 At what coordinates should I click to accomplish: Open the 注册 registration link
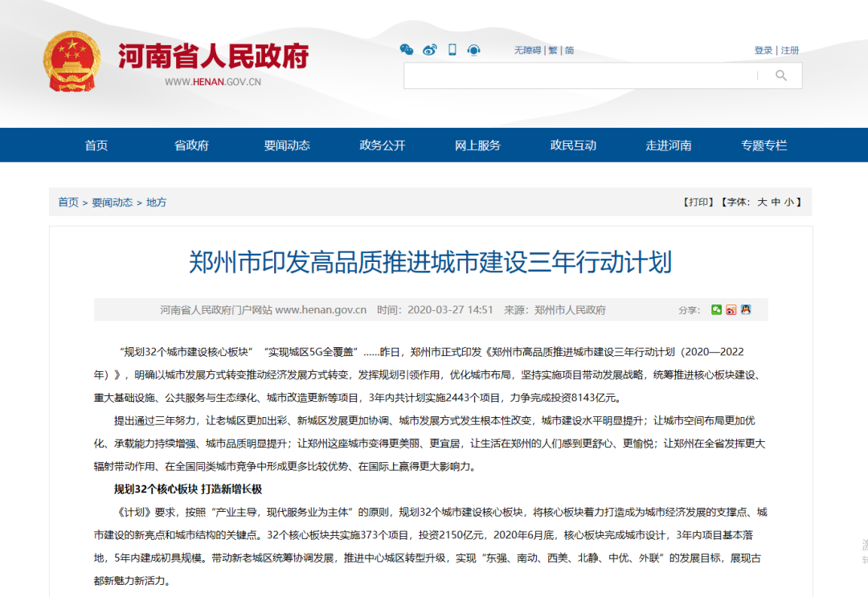click(x=788, y=49)
